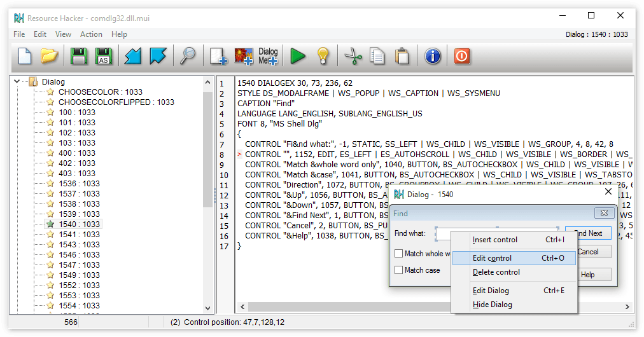The image size is (644, 337).
Task: Choose Delete control from context menu
Action: tap(514, 272)
